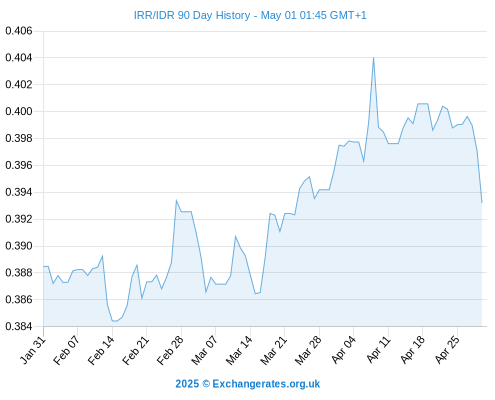Click the 0.400 y-axis label
The height and width of the screenshot is (400, 495).
click(19, 111)
